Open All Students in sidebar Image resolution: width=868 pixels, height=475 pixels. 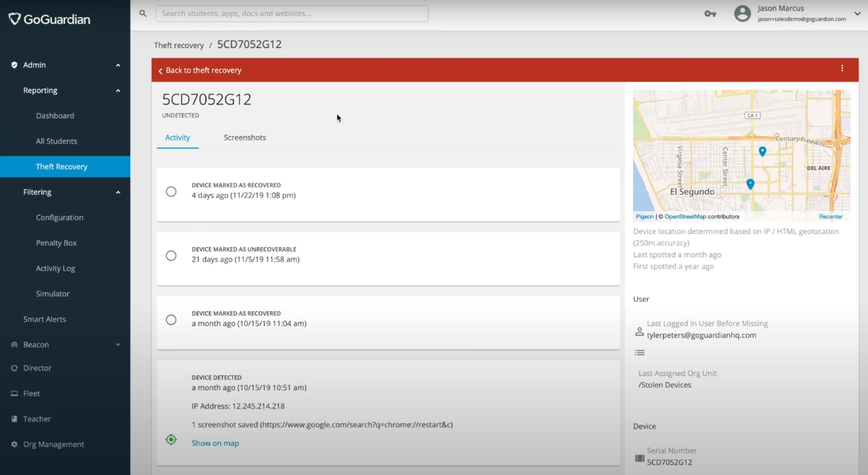point(56,141)
